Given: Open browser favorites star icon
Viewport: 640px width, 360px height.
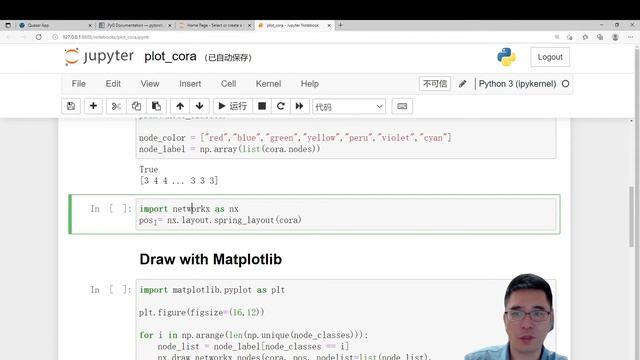Looking at the screenshot, I should click(585, 37).
